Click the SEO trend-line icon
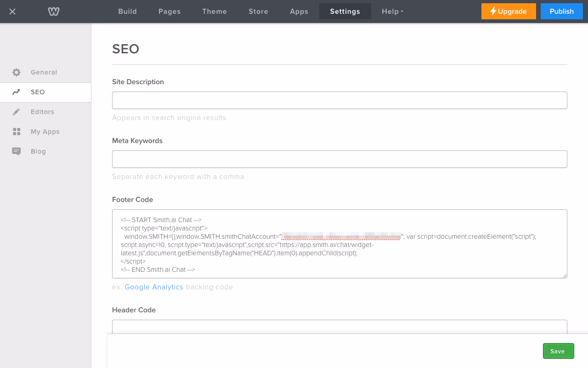The height and width of the screenshot is (368, 588). point(17,92)
